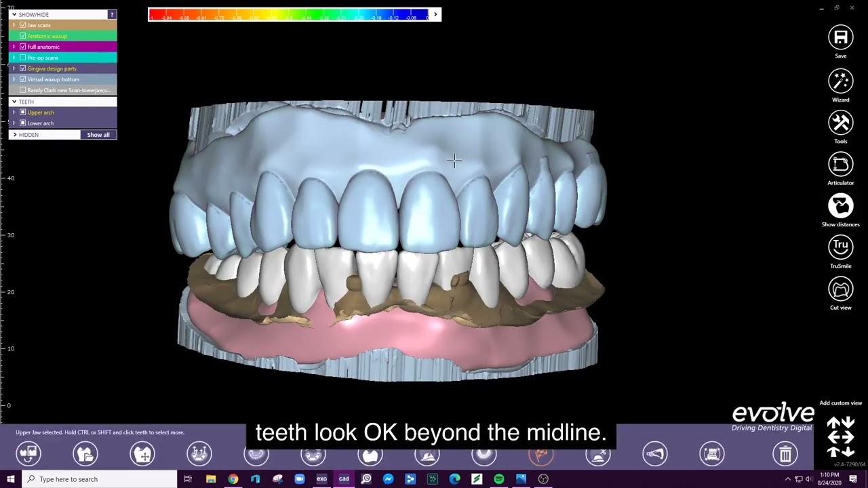
Task: Click in the Windows search box
Action: click(100, 479)
